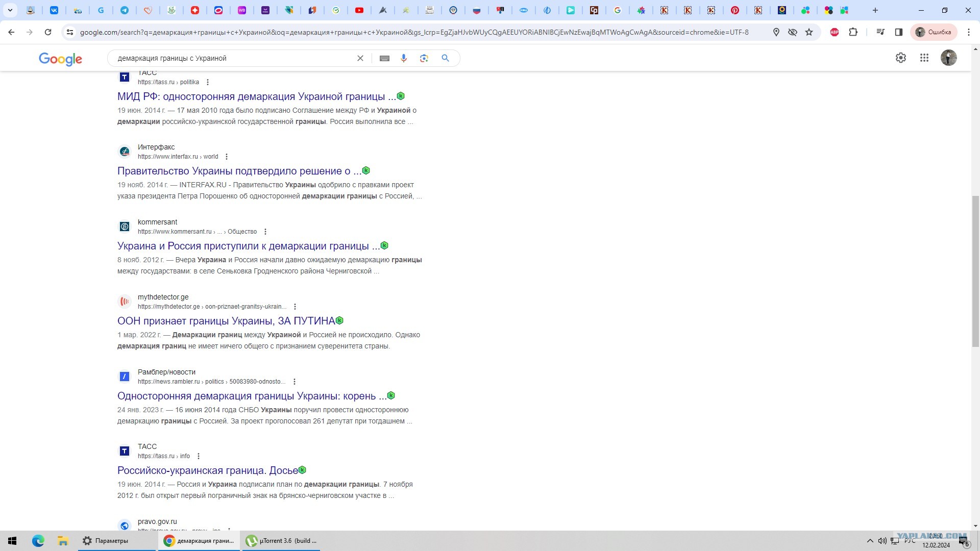Open File Explorer from the taskbar

[63, 541]
